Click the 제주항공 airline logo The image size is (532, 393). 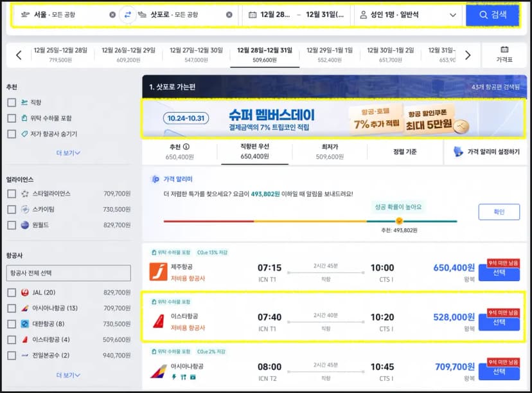coord(158,271)
